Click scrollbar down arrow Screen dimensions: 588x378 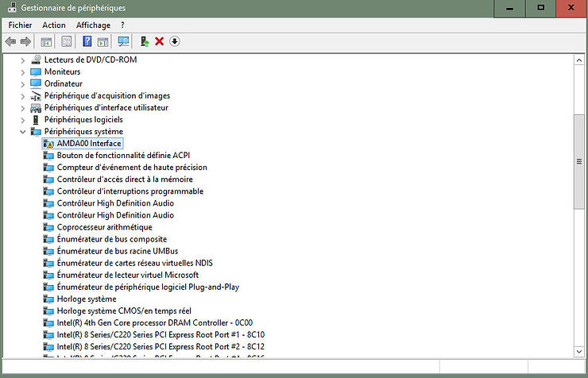pyautogui.click(x=579, y=352)
